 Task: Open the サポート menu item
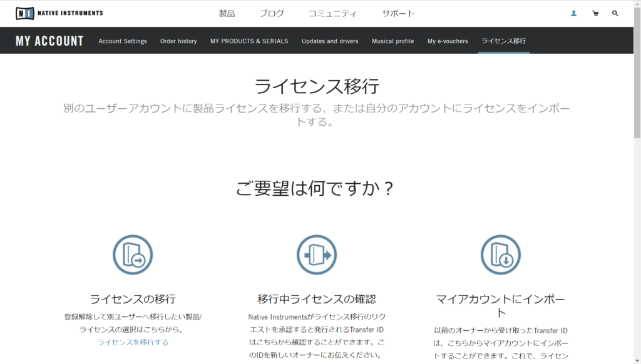[398, 13]
